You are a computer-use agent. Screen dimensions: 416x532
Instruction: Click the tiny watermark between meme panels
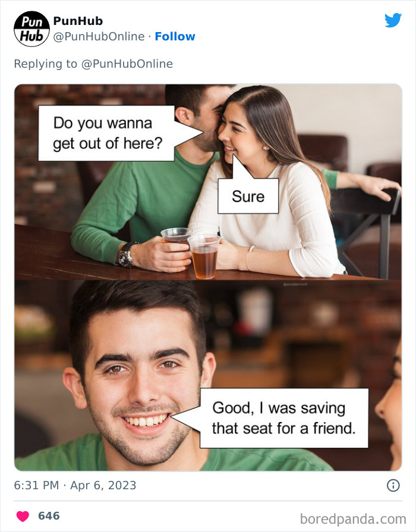point(295,284)
